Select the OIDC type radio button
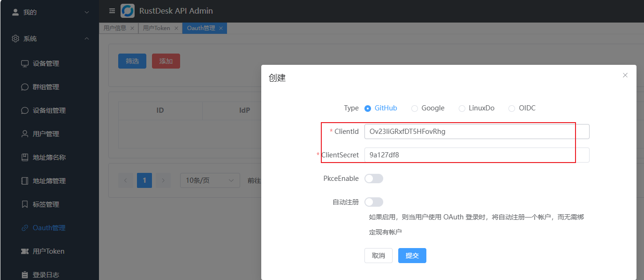Image resolution: width=644 pixels, height=280 pixels. 512,109
